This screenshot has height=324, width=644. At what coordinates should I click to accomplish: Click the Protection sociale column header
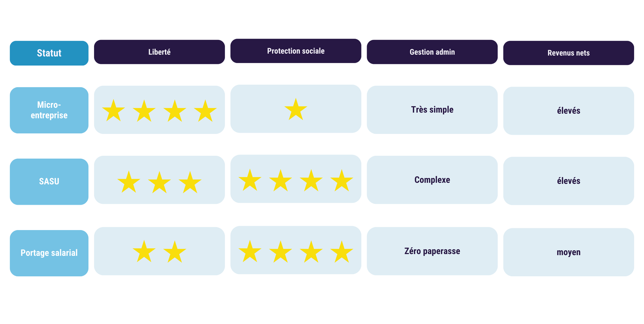coord(296,51)
